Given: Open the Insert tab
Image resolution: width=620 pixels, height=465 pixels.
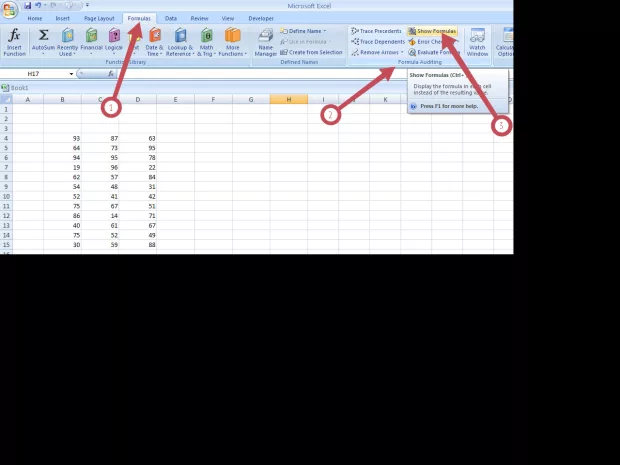Looking at the screenshot, I should click(x=62, y=18).
